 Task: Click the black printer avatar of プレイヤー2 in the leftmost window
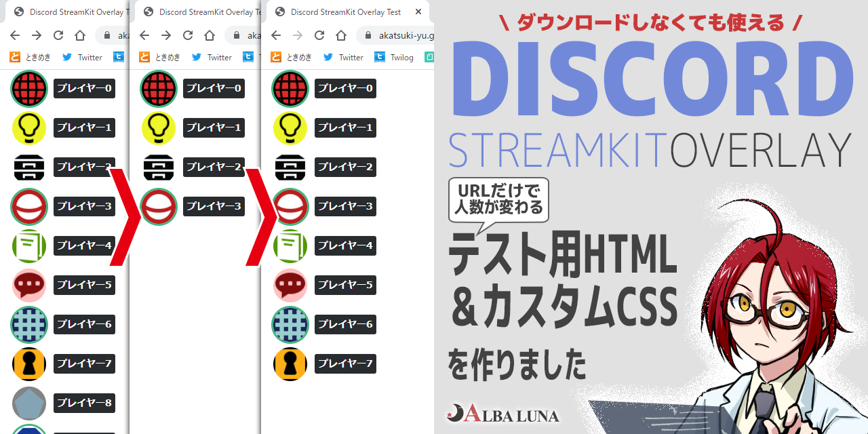point(29,167)
